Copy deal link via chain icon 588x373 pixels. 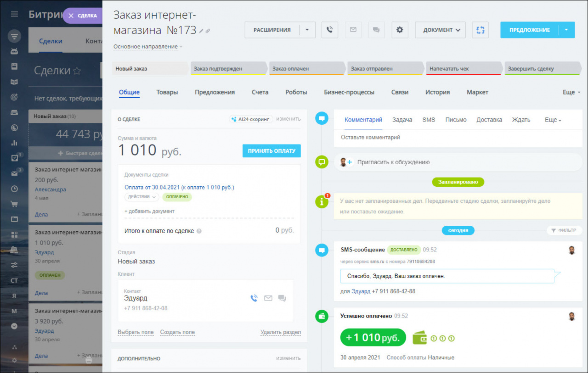pyautogui.click(x=208, y=31)
